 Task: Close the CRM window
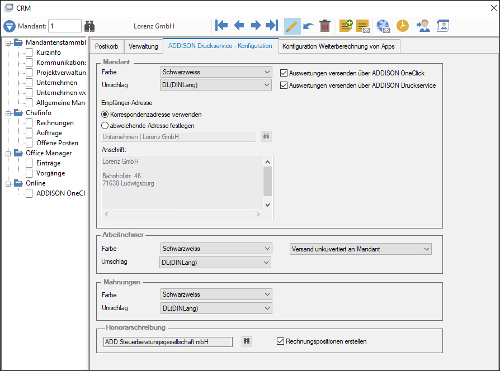494,8
